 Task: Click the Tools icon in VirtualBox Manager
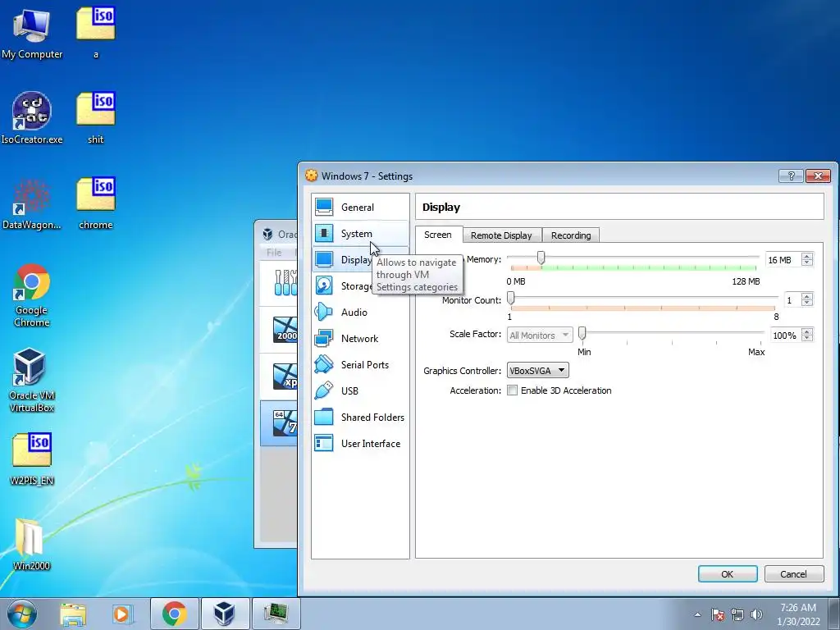coord(285,282)
